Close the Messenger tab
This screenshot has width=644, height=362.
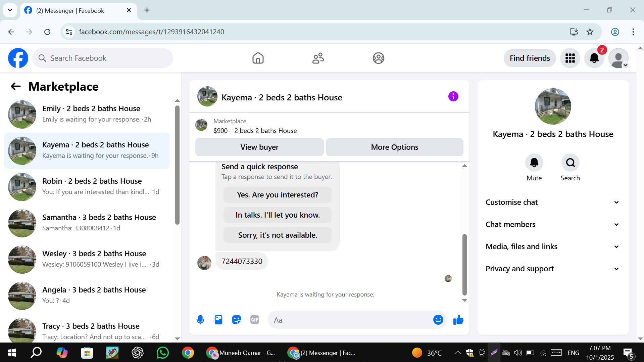[x=129, y=10]
